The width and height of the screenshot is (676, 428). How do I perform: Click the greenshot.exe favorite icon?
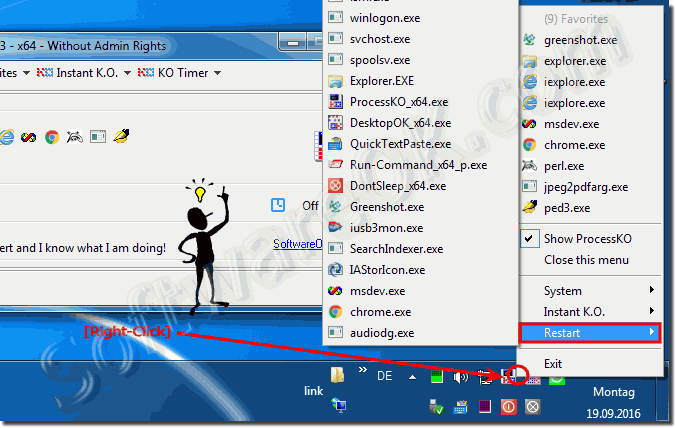[530, 40]
